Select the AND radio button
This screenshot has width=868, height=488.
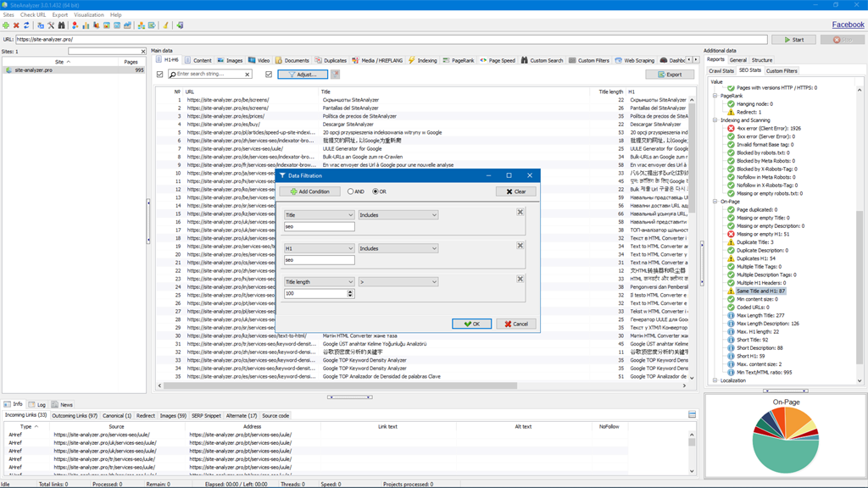click(350, 191)
